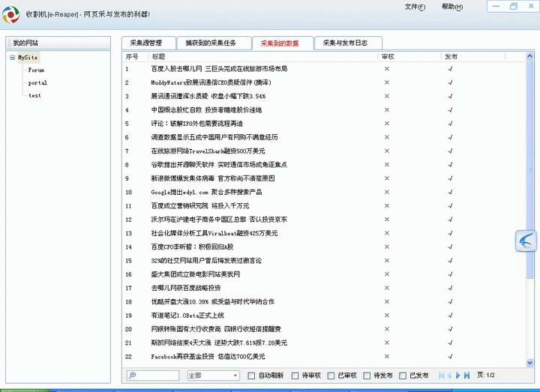Select row 7 在线旅游网络TravelShark融资500万美元
Image resolution: width=540 pixels, height=392 pixels.
click(324, 151)
